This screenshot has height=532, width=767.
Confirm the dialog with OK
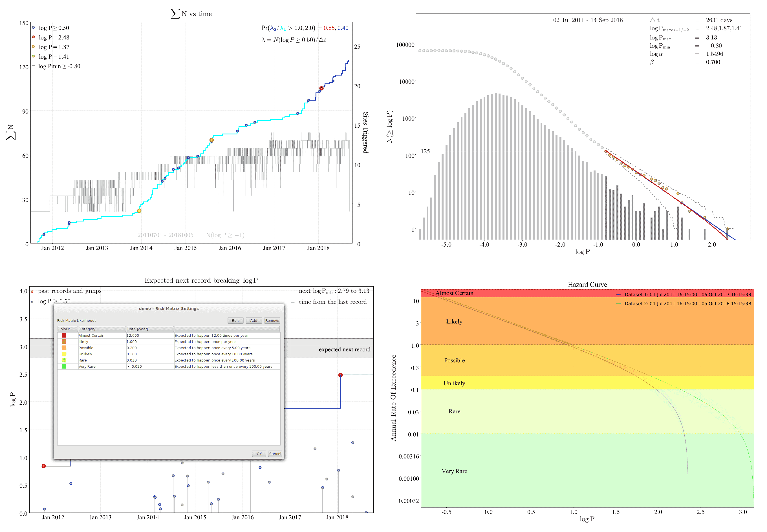(259, 454)
